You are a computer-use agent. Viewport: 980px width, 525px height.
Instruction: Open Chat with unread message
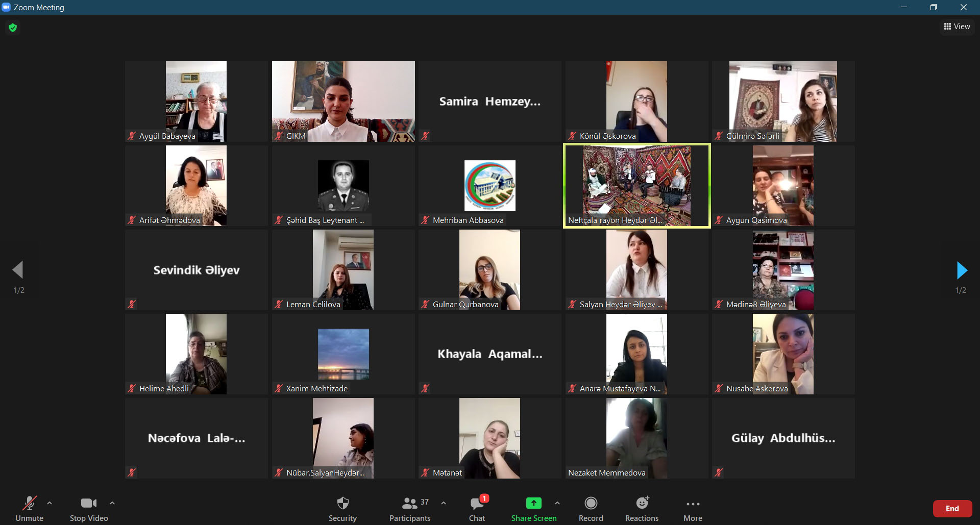click(477, 504)
